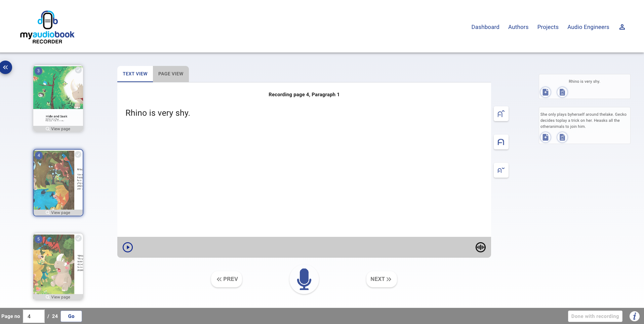Switch to the Page View tab
The height and width of the screenshot is (324, 644).
(171, 74)
